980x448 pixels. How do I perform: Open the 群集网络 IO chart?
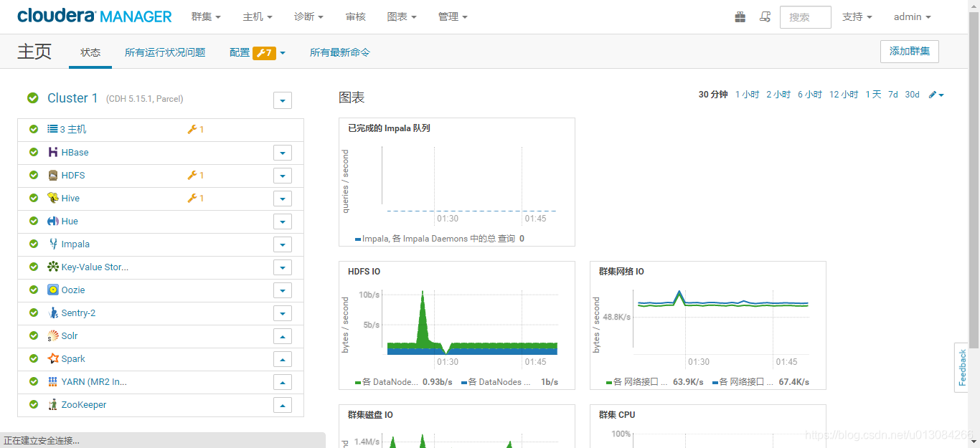point(708,325)
